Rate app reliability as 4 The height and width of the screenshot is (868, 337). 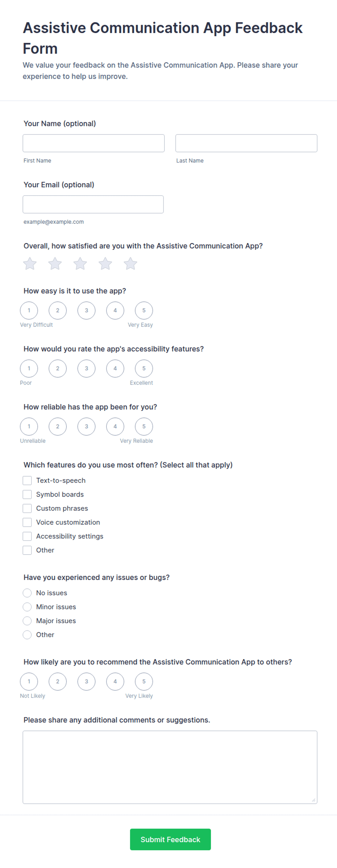click(x=115, y=427)
